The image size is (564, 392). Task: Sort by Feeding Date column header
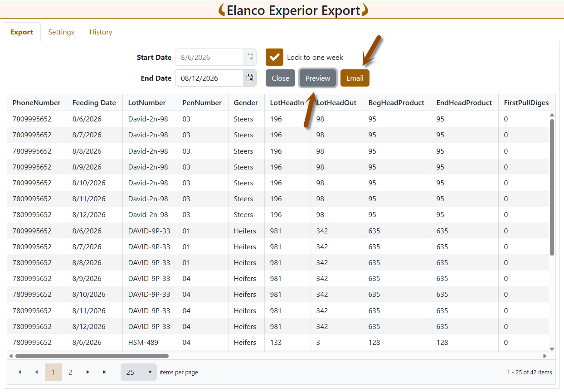pos(94,103)
